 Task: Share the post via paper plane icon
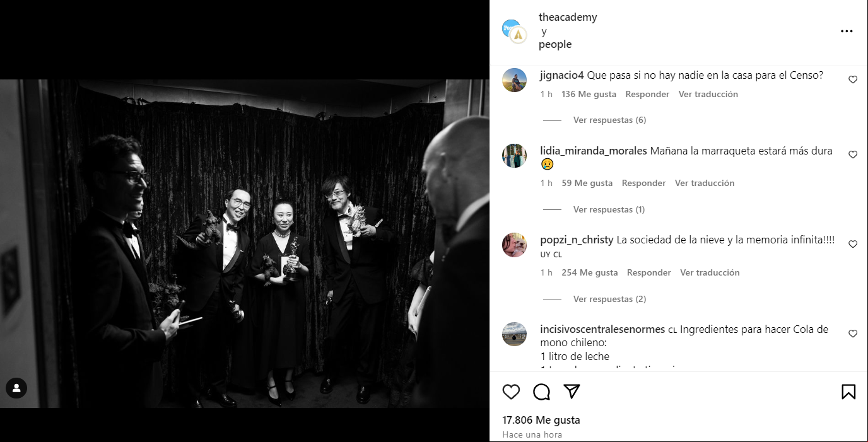(572, 392)
